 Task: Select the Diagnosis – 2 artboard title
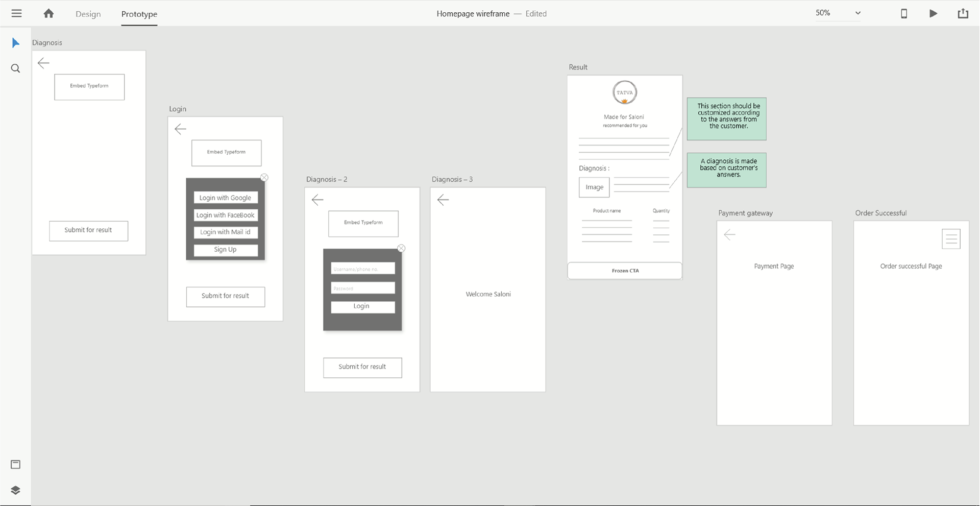327,179
